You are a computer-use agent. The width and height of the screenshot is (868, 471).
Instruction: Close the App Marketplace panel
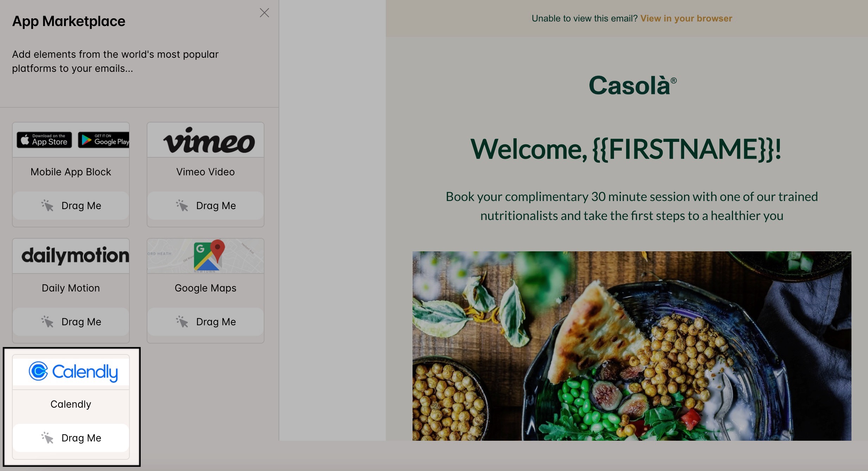(264, 13)
